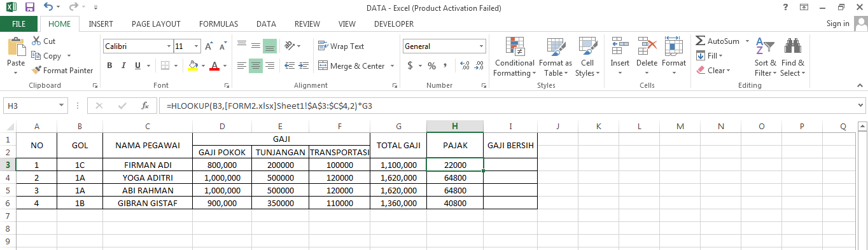Toggle Middle Align for cell
Viewport: 868px width, 250px height.
[255, 46]
